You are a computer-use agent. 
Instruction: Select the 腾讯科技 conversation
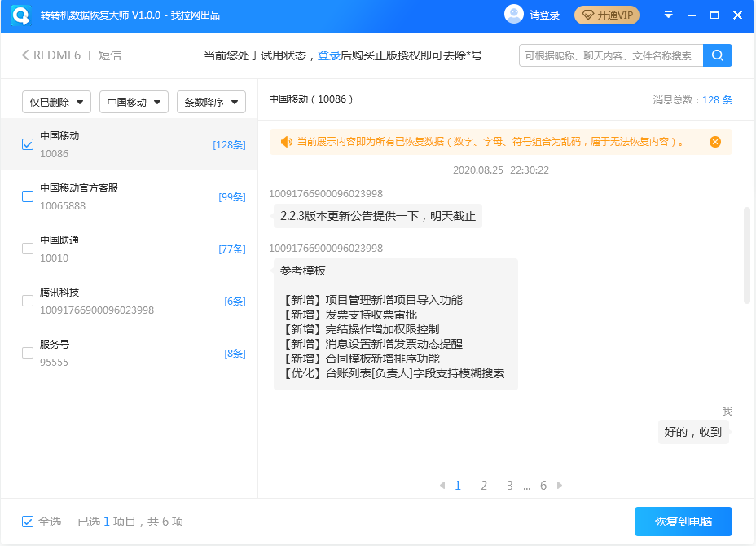pos(130,301)
